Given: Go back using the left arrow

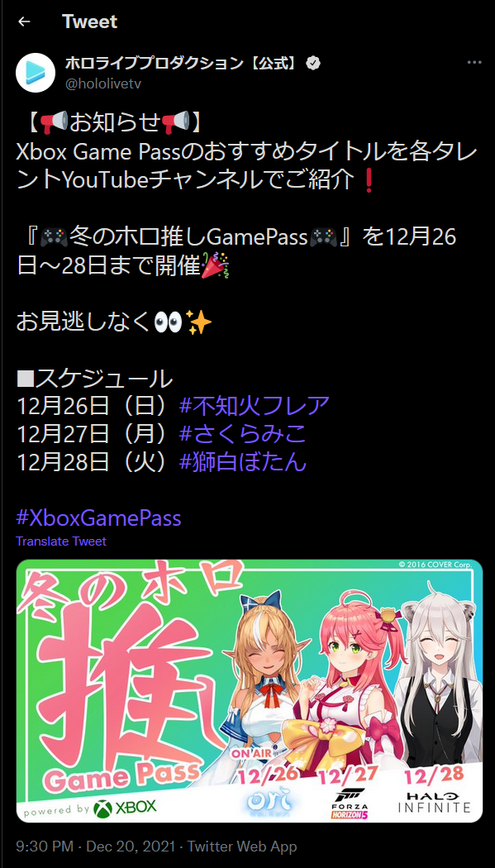Looking at the screenshot, I should [x=24, y=21].
